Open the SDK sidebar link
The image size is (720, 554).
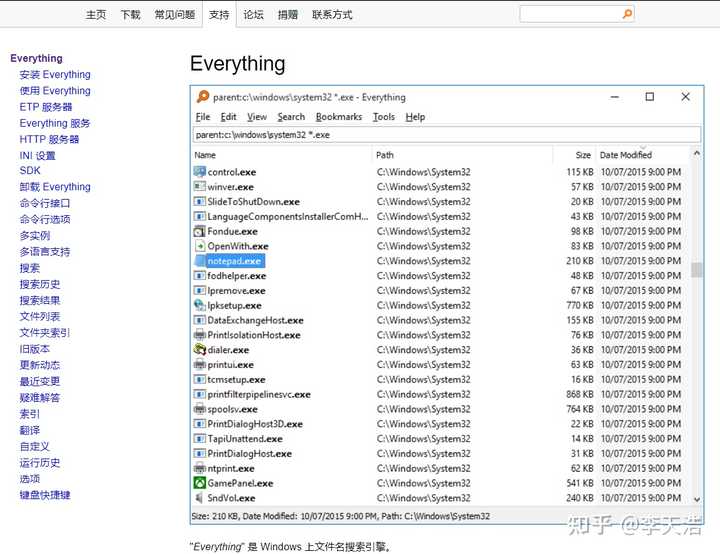tap(30, 170)
